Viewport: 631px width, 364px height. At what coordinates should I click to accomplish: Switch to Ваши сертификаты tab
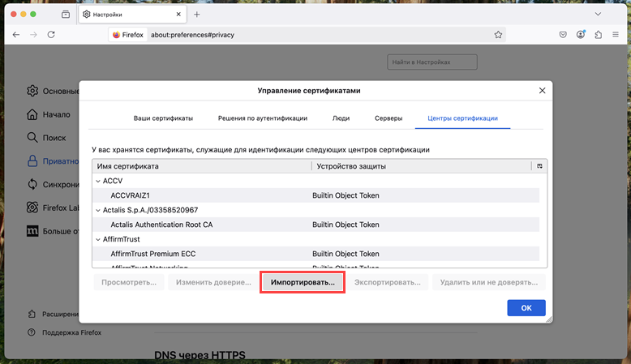coord(163,118)
